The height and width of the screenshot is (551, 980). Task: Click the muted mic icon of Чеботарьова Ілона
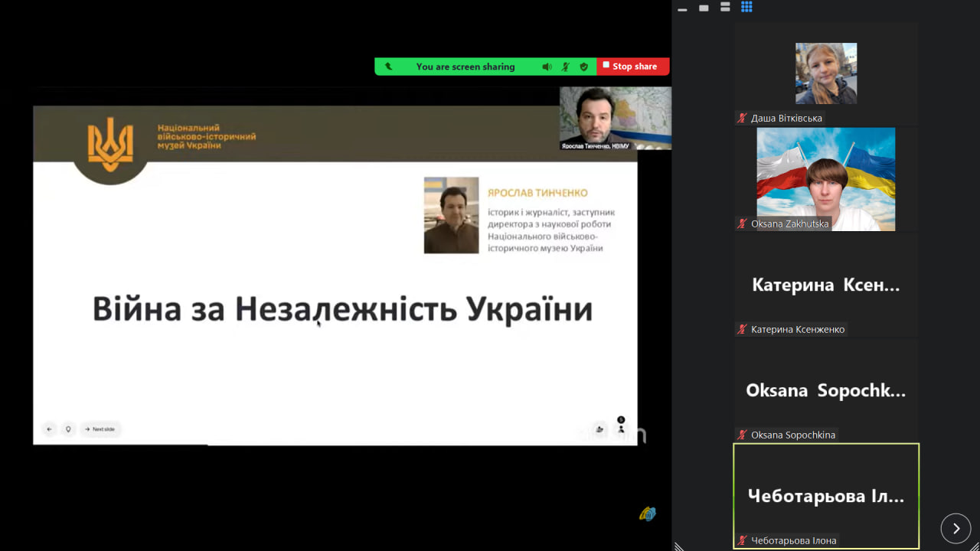pos(742,540)
